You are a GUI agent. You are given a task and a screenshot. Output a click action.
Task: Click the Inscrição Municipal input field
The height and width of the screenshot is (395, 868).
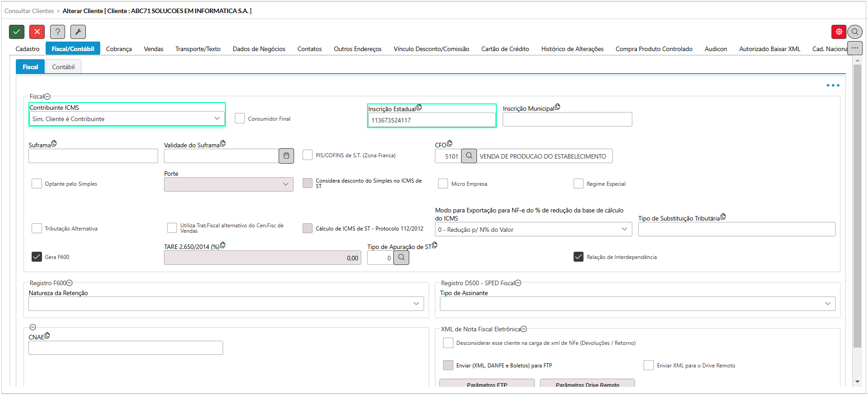567,119
